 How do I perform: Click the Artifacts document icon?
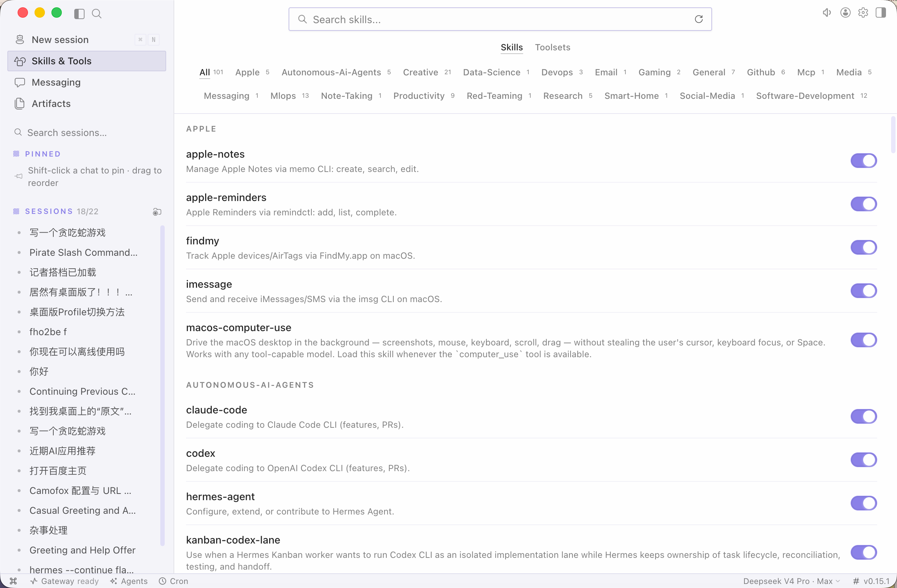[20, 104]
